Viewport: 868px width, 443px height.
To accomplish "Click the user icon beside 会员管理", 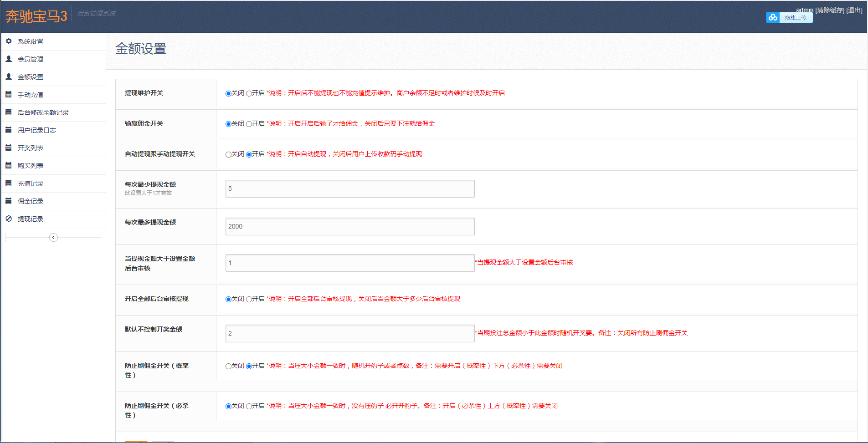I will [x=9, y=59].
